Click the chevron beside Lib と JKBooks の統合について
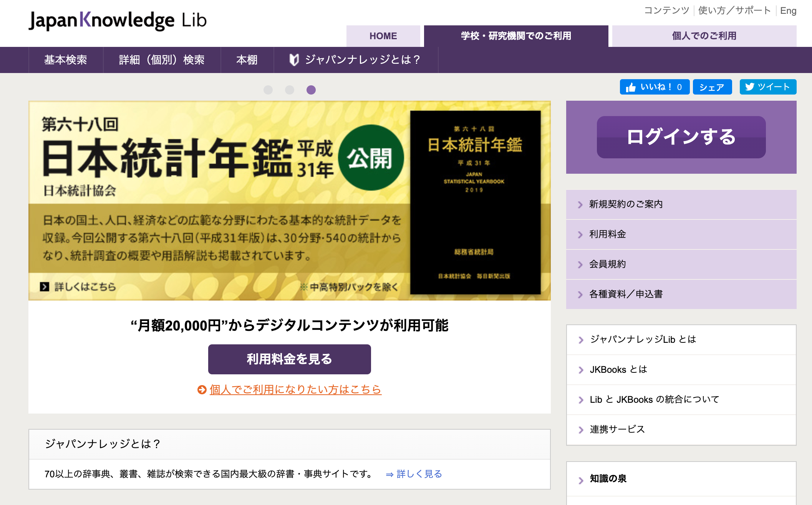The width and height of the screenshot is (812, 505). [x=581, y=400]
